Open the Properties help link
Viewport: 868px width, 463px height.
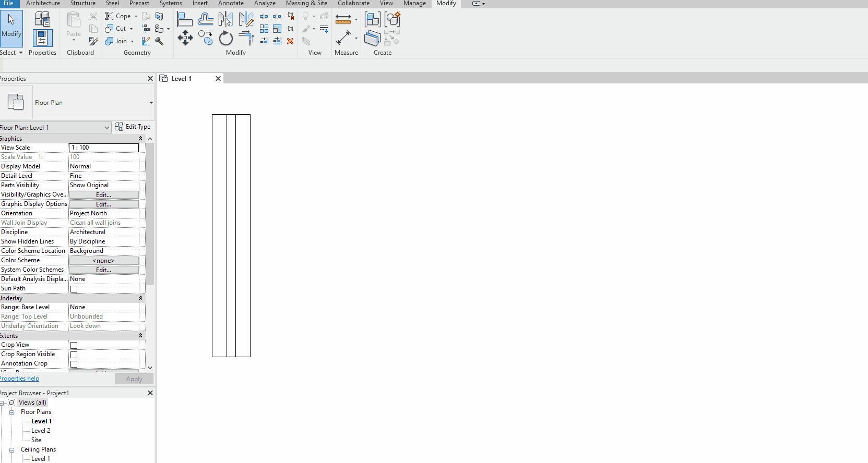pos(19,379)
